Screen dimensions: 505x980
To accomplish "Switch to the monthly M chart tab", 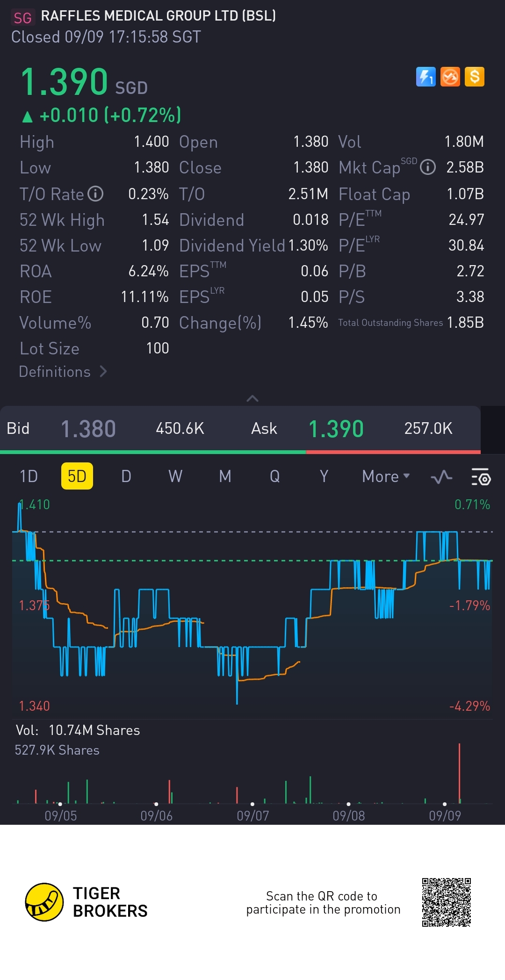I will pos(225,476).
